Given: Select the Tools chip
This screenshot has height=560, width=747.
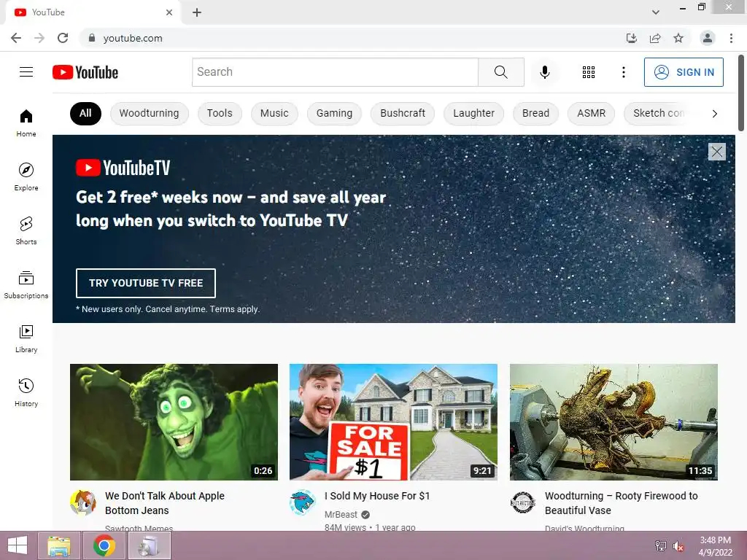Looking at the screenshot, I should (220, 113).
